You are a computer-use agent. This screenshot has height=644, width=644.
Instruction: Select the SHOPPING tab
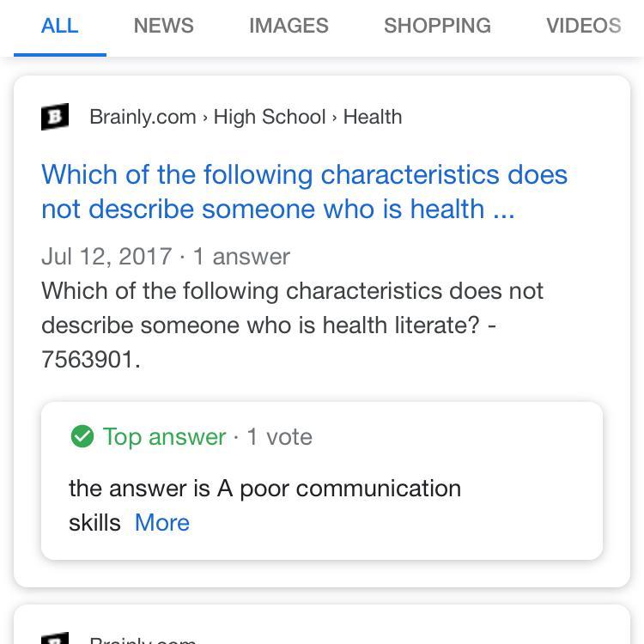437,26
